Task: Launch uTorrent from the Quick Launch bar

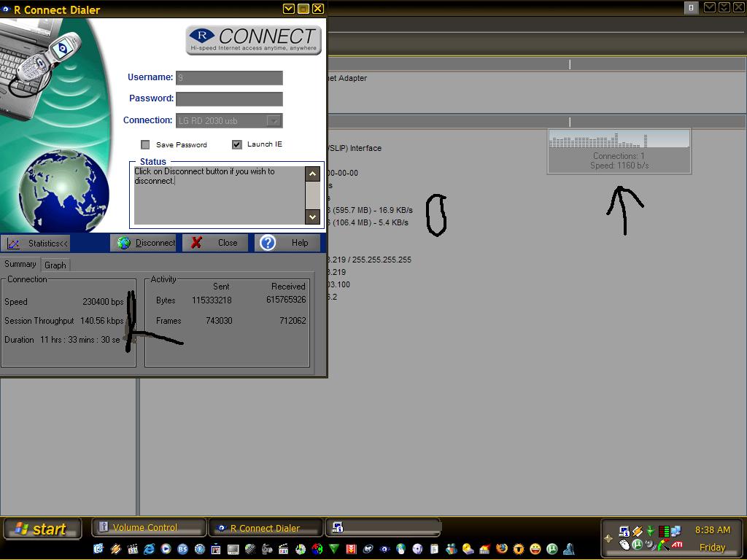Action: click(x=551, y=548)
